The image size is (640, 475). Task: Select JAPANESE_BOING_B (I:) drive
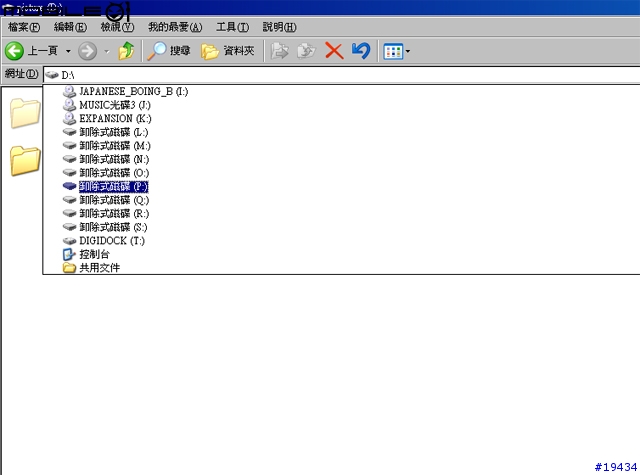tap(133, 91)
